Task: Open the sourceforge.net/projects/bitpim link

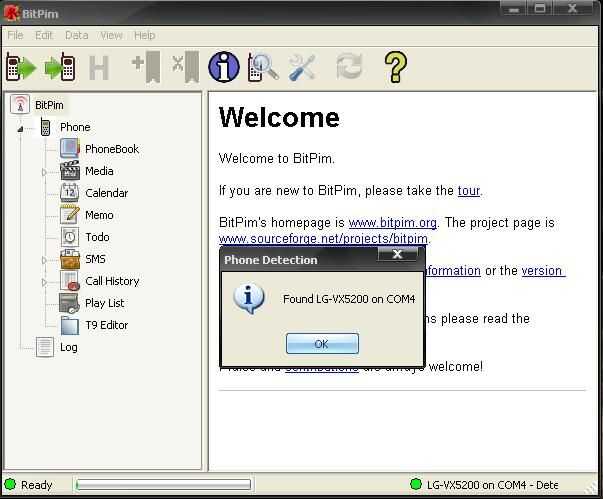Action: 323,239
